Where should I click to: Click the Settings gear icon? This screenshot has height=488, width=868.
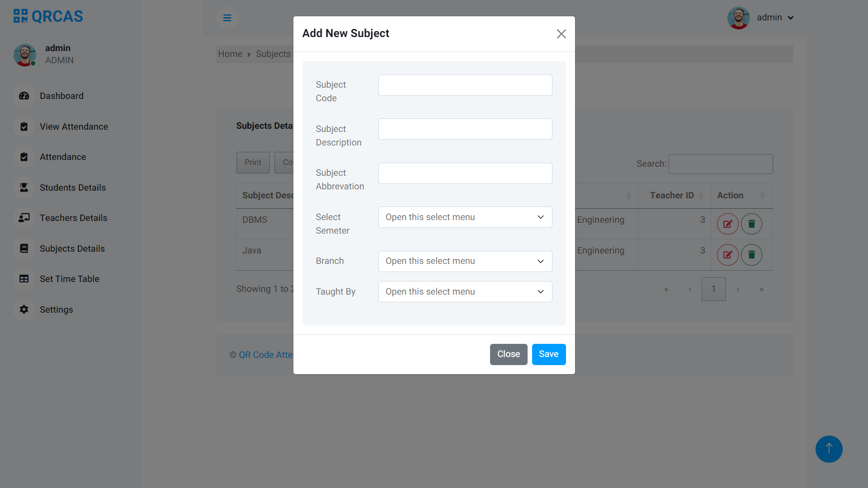[x=24, y=310]
